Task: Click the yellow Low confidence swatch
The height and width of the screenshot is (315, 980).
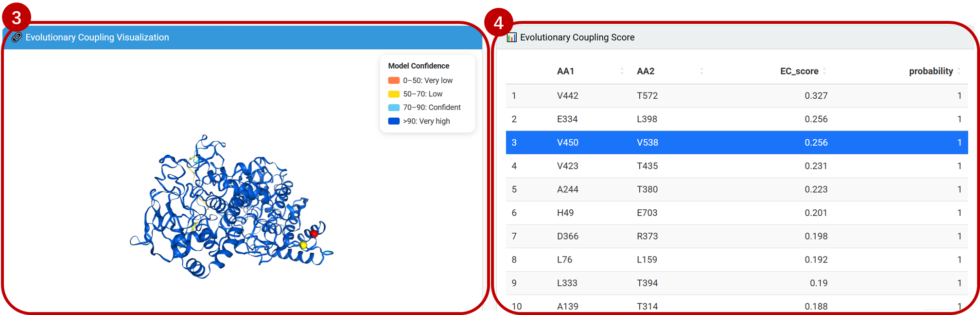Action: [x=394, y=94]
